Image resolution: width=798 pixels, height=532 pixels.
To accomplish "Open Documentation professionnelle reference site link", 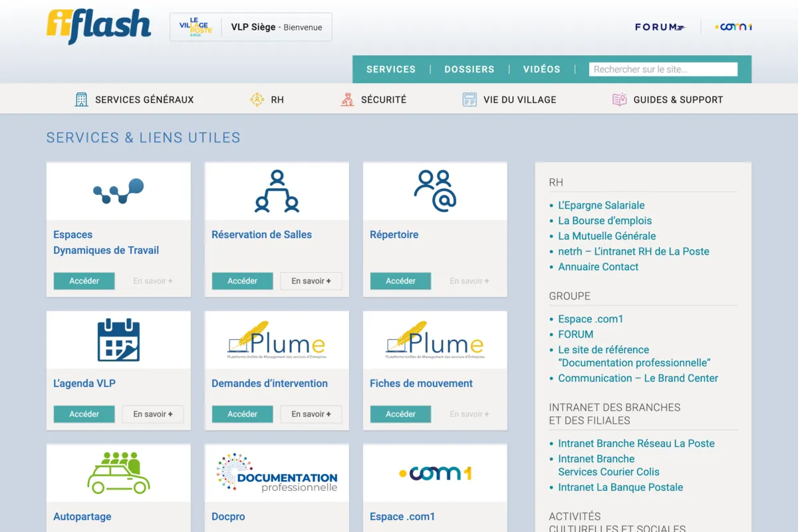I will (634, 356).
